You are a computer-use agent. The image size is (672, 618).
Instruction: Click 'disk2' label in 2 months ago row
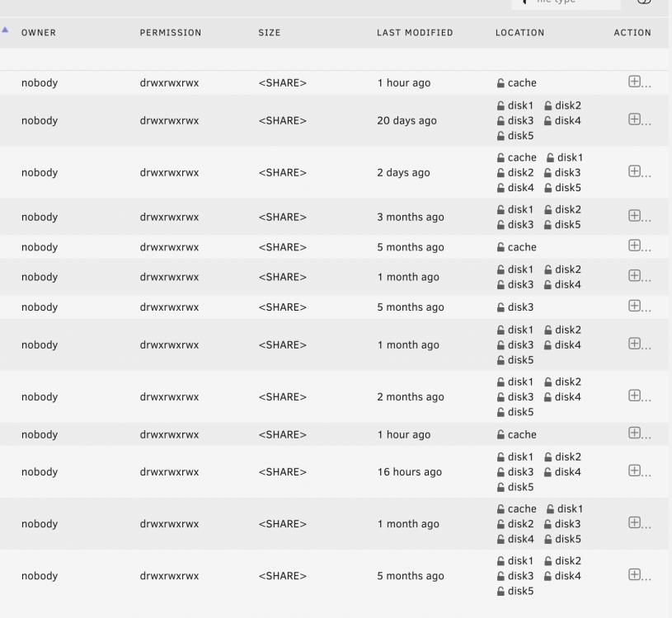[568, 382]
